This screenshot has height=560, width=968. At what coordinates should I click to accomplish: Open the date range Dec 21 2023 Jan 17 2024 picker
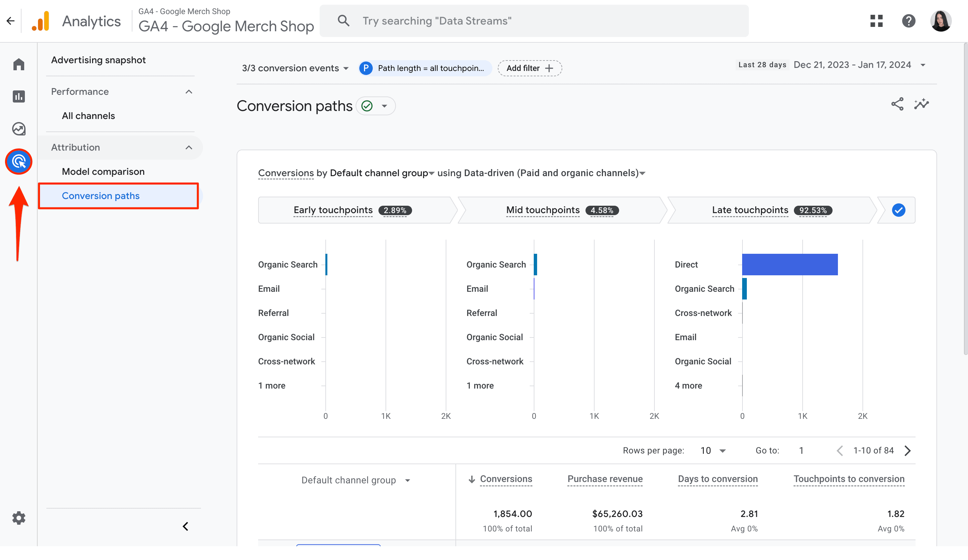click(x=860, y=65)
